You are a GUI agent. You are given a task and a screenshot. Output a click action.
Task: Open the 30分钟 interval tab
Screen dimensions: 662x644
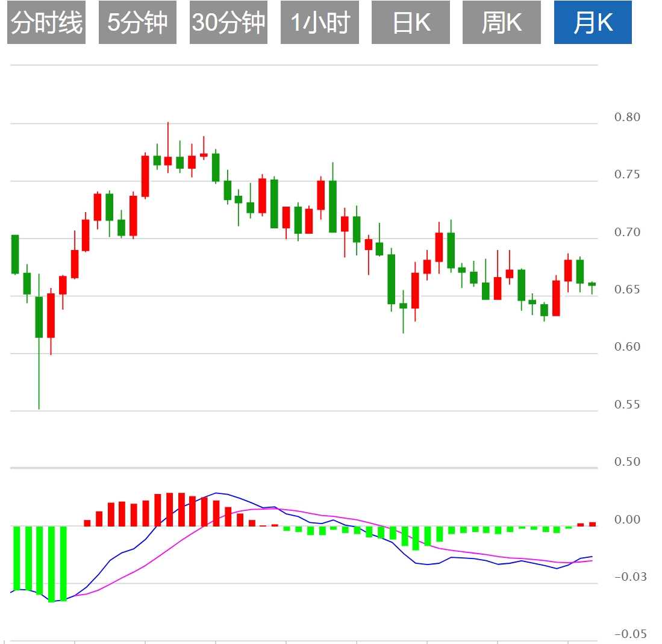228,23
